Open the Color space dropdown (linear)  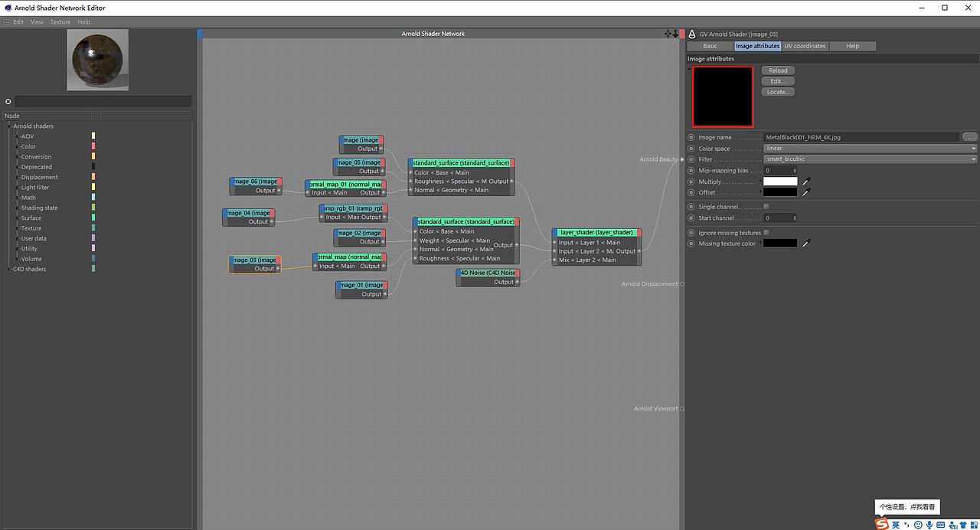(871, 149)
